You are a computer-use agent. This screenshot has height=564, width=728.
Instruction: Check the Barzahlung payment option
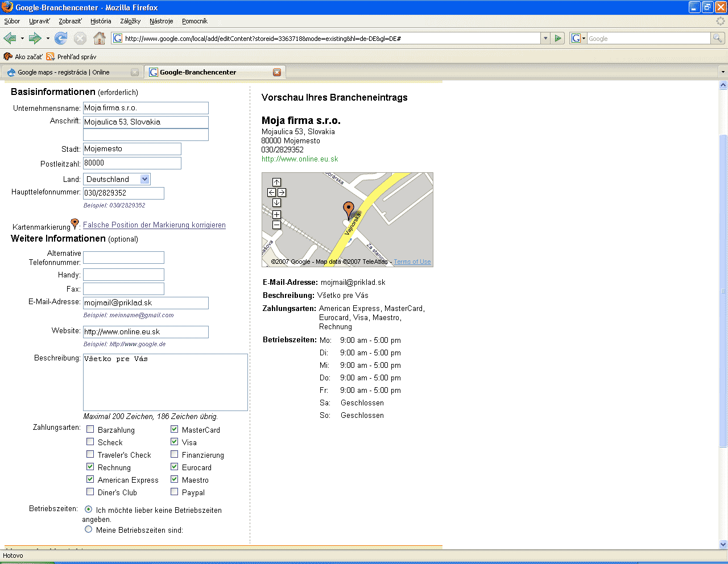[90, 429]
